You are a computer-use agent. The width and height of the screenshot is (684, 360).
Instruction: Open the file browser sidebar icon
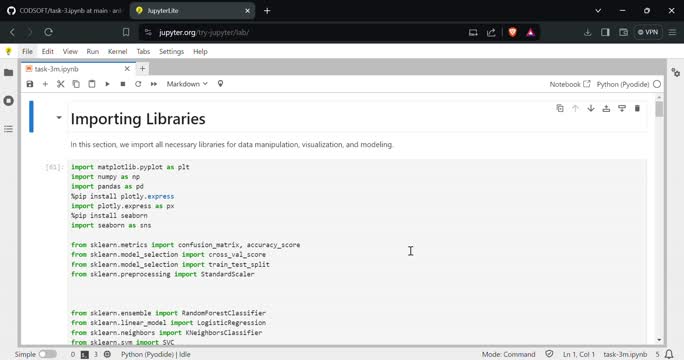(9, 72)
